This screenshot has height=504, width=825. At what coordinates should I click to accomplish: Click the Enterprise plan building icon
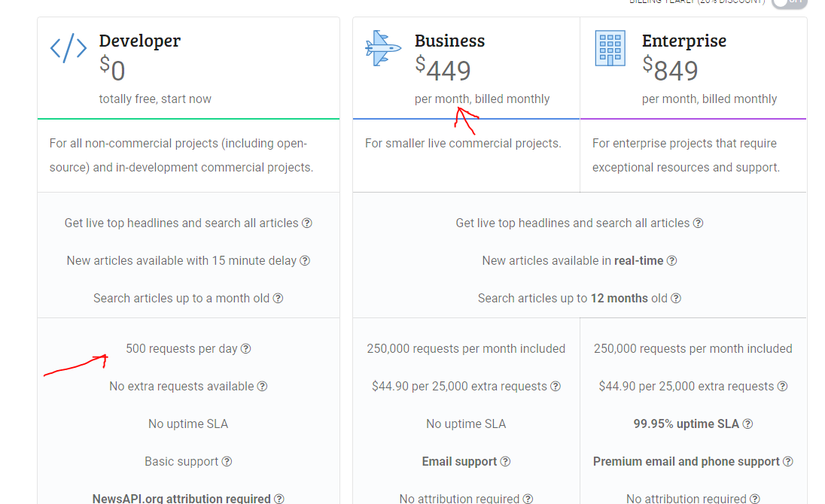[610, 48]
